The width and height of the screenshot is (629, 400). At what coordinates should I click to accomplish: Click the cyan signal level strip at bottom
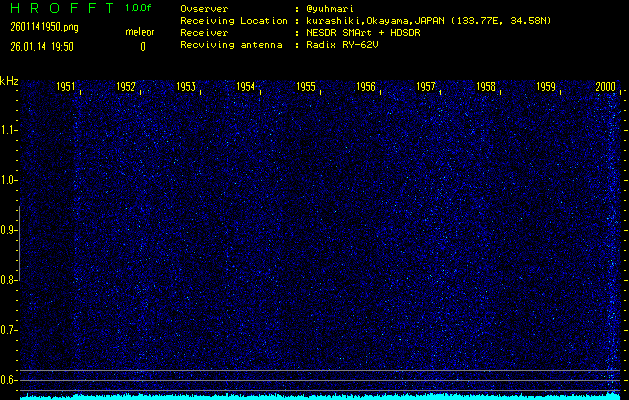pos(320,397)
